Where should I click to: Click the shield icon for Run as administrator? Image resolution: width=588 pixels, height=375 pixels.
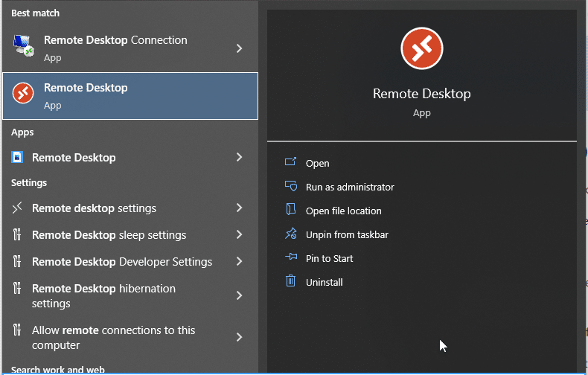point(291,186)
